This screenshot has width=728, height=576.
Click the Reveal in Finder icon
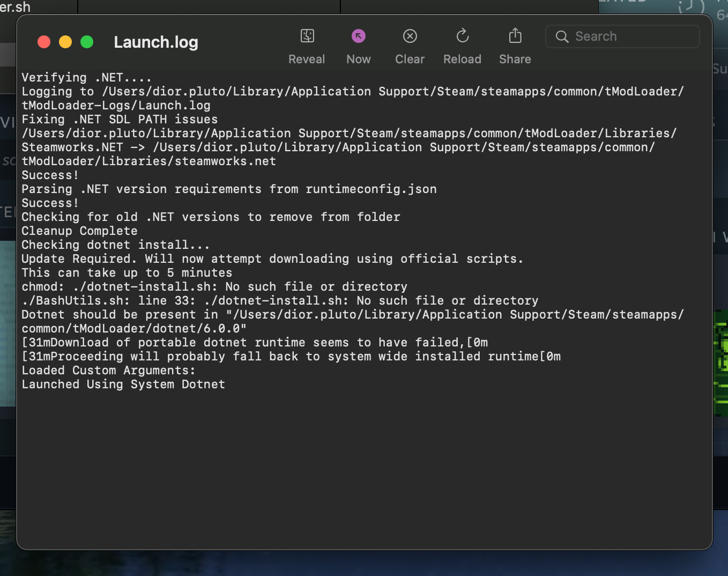click(x=307, y=36)
